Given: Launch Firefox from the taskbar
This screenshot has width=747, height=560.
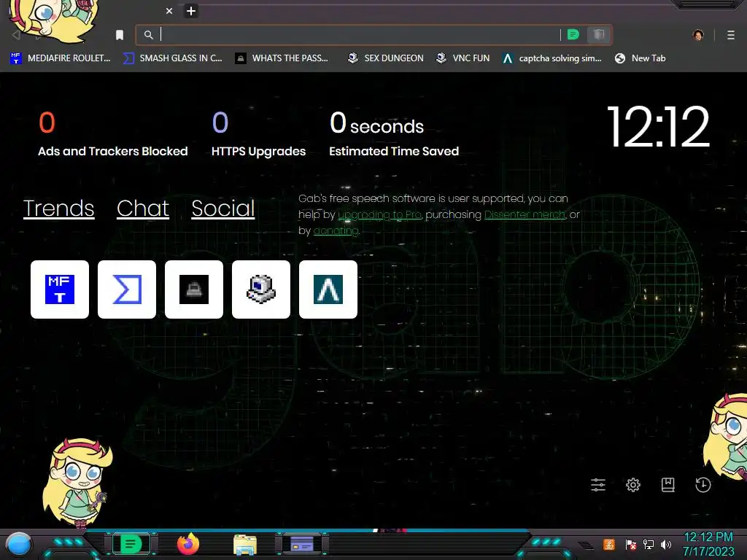Looking at the screenshot, I should click(188, 544).
